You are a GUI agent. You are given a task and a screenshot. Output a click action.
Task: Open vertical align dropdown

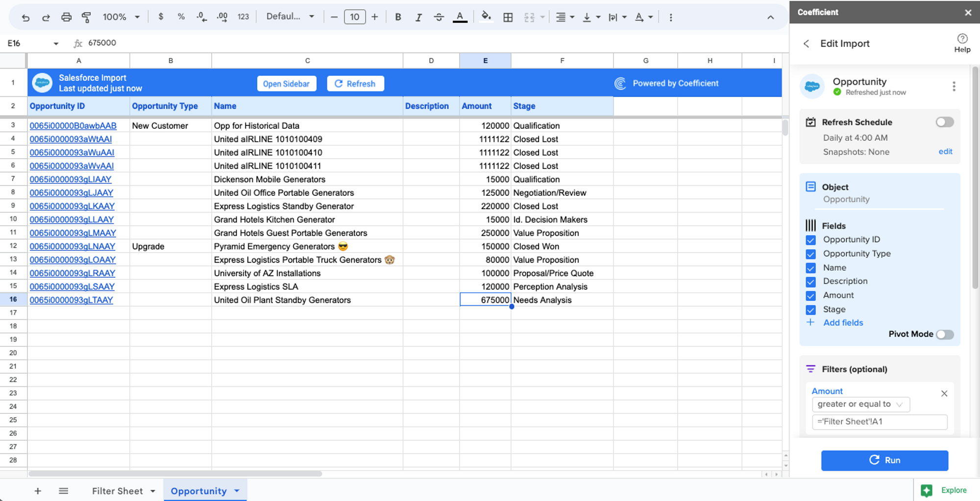(x=591, y=17)
